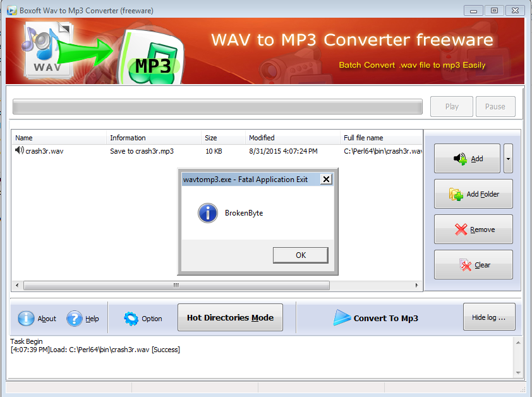
Task: Click the log panel's scroll down arrow
Action: tap(518, 372)
